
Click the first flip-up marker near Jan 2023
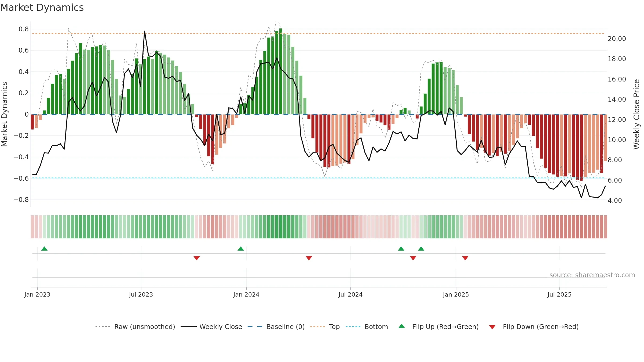pyautogui.click(x=44, y=249)
